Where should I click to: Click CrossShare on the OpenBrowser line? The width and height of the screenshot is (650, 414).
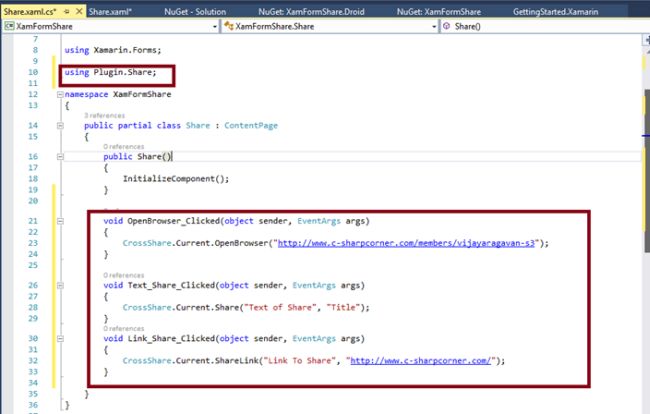coord(147,243)
